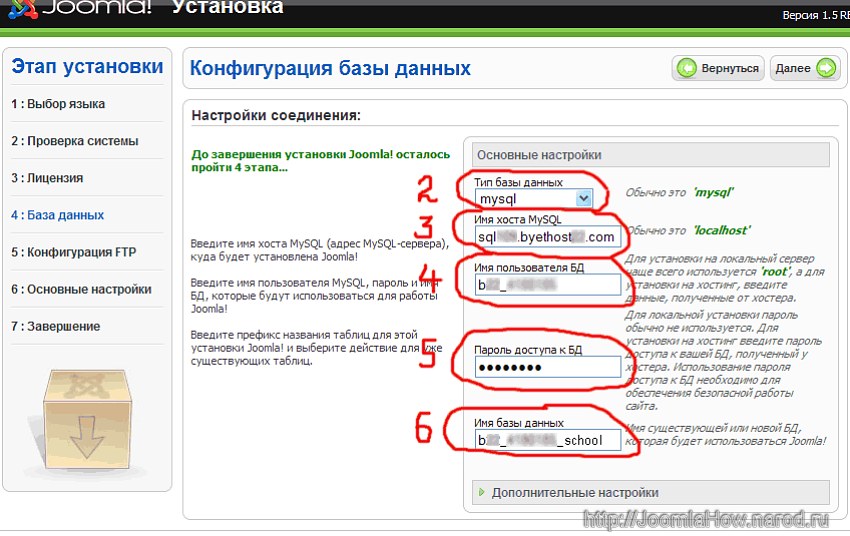
Task: Click the Основные настройки panel header
Action: click(651, 155)
